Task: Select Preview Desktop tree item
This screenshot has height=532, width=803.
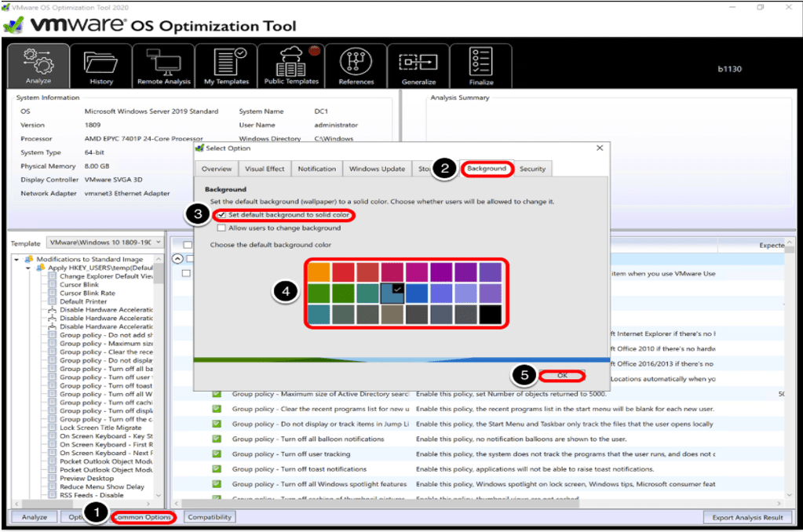Action: pos(87,478)
